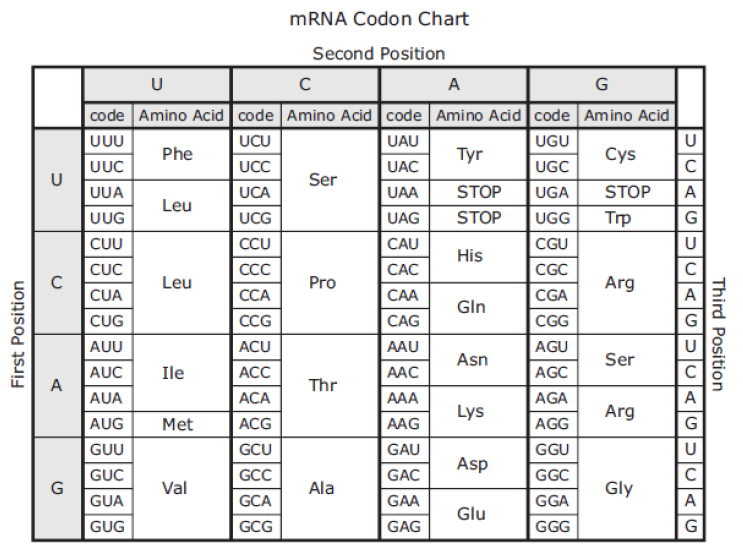Select first position row label A
The height and width of the screenshot is (551, 743).
pos(57,385)
